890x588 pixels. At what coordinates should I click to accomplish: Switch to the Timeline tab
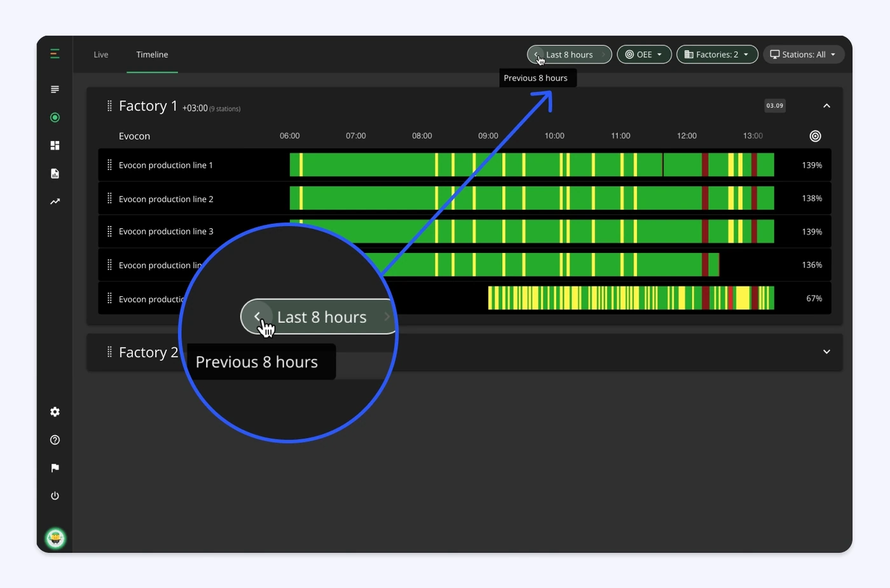pos(152,55)
